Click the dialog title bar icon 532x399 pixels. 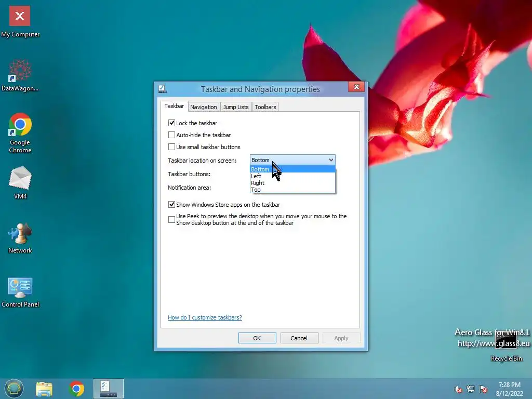[162, 89]
